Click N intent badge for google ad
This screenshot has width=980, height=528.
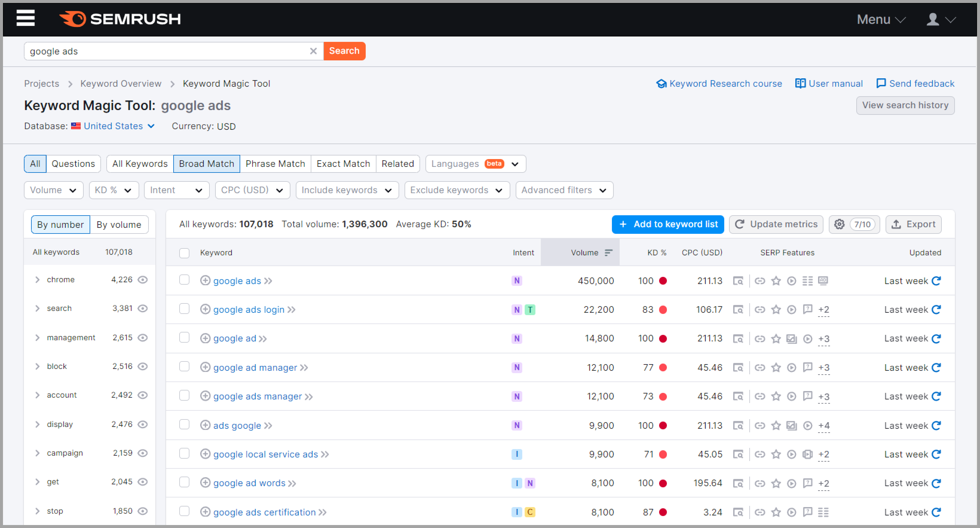click(517, 338)
